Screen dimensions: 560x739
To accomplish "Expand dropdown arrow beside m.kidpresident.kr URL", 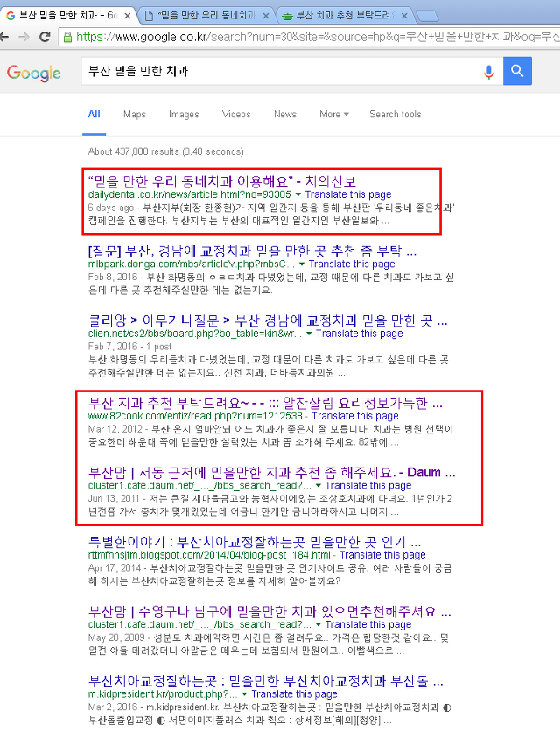I will (244, 694).
